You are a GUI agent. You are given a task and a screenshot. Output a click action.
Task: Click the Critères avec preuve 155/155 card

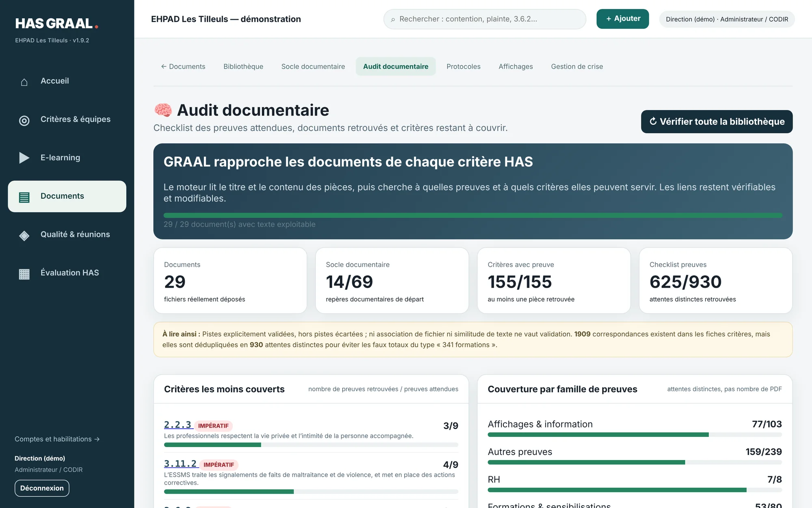coord(554,280)
